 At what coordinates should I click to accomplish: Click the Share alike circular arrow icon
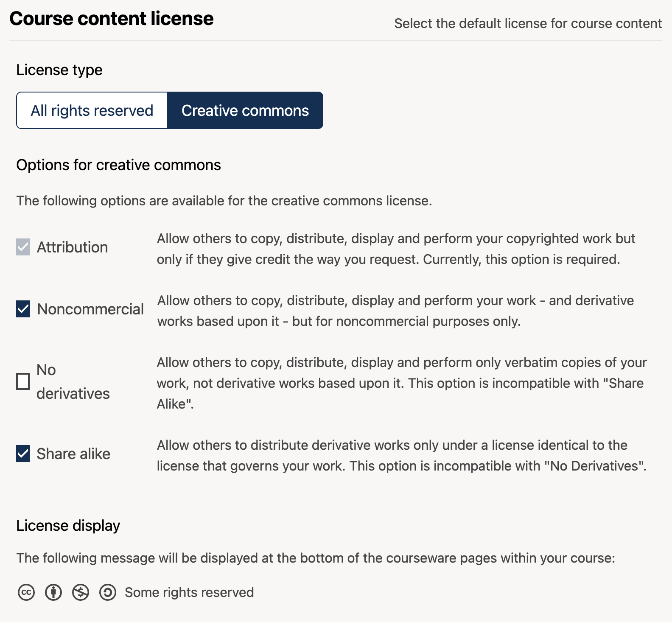point(108,592)
